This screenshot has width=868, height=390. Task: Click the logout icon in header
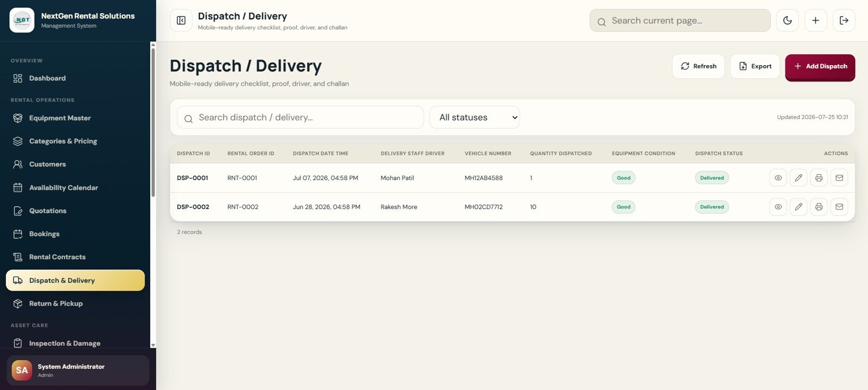[x=844, y=21]
